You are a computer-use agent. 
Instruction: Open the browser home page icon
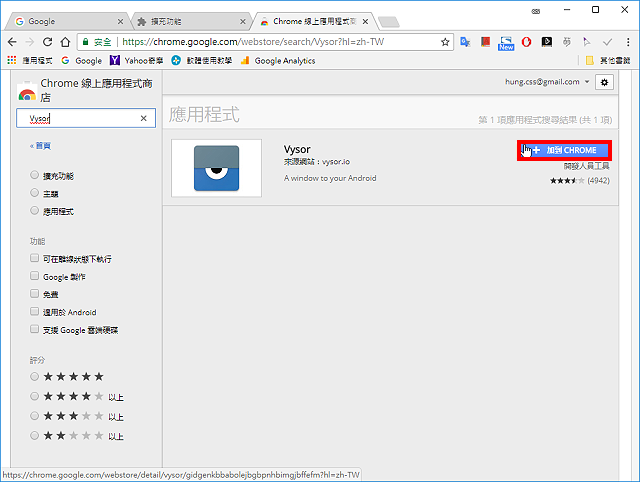pyautogui.click(x=65, y=42)
